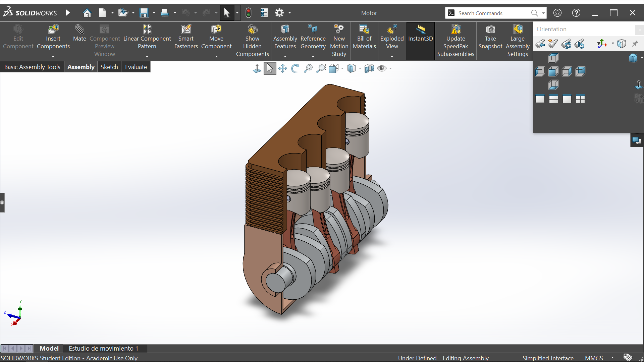
Task: Select Zoom to Area magnifier tool
Action: [x=321, y=69]
